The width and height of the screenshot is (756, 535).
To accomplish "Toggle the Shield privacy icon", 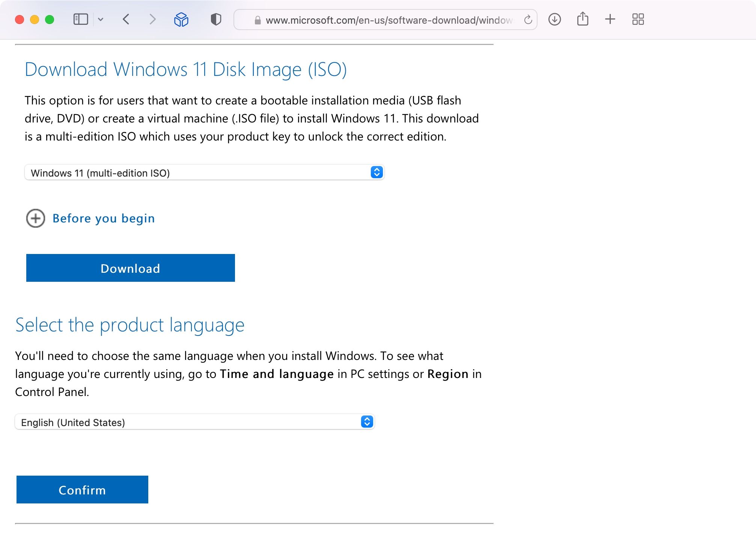I will (214, 20).
